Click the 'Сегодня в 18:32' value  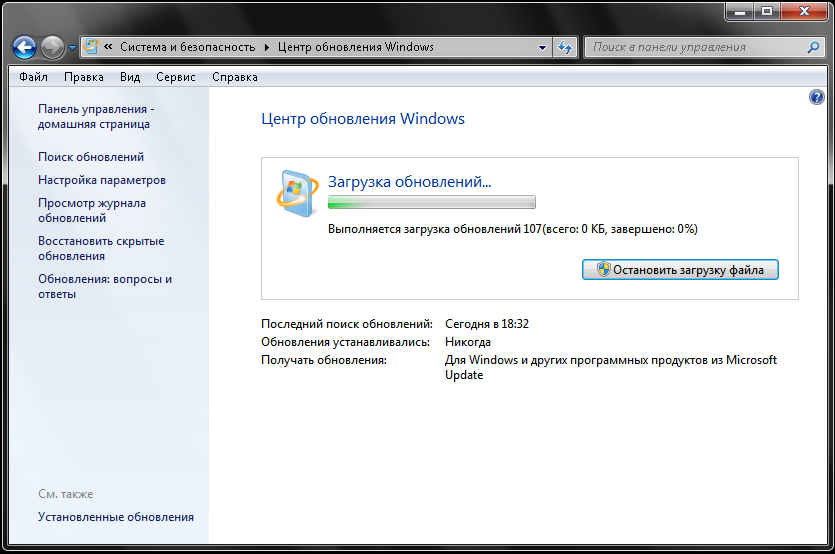tap(487, 324)
